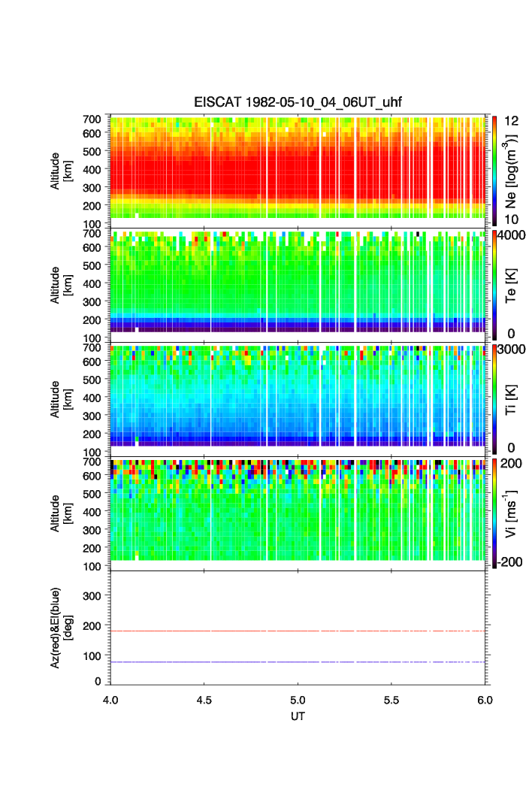Click the Te [K] color bar label
This screenshot has height=799, width=532.
[511, 286]
